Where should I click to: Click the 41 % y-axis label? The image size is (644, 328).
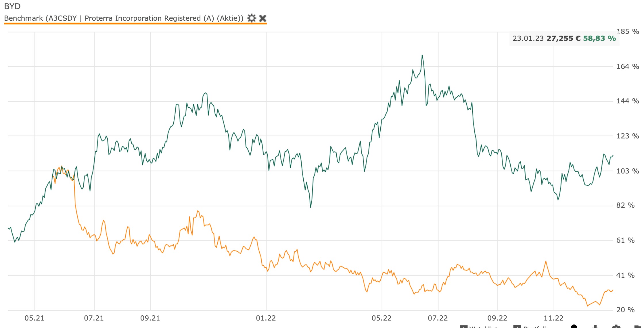[625, 275]
